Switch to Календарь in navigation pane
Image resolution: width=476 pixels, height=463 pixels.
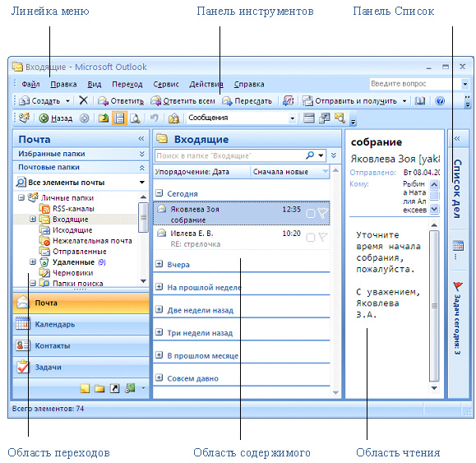pos(81,324)
